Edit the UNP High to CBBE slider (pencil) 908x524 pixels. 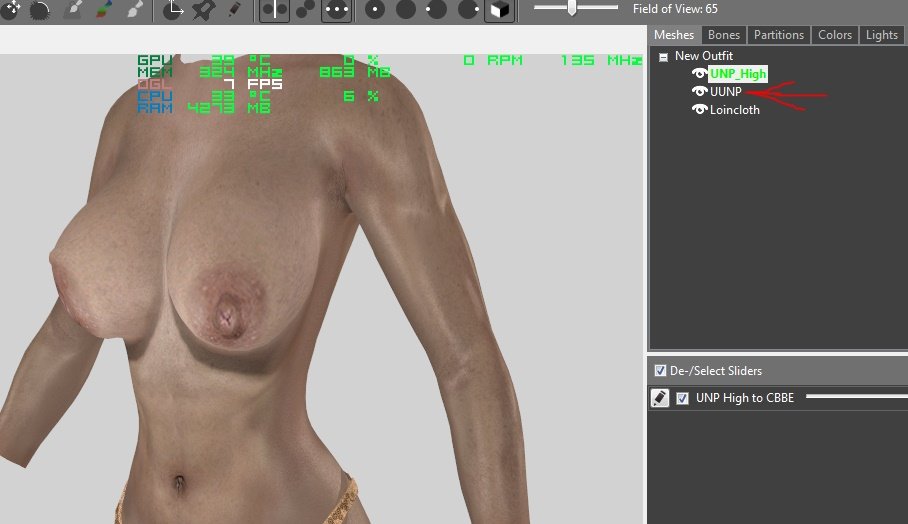(660, 398)
